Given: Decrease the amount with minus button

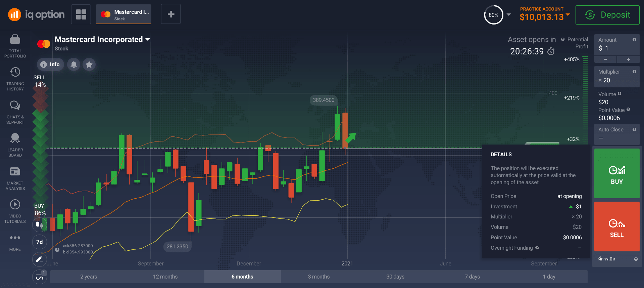Looking at the screenshot, I should pyautogui.click(x=605, y=59).
